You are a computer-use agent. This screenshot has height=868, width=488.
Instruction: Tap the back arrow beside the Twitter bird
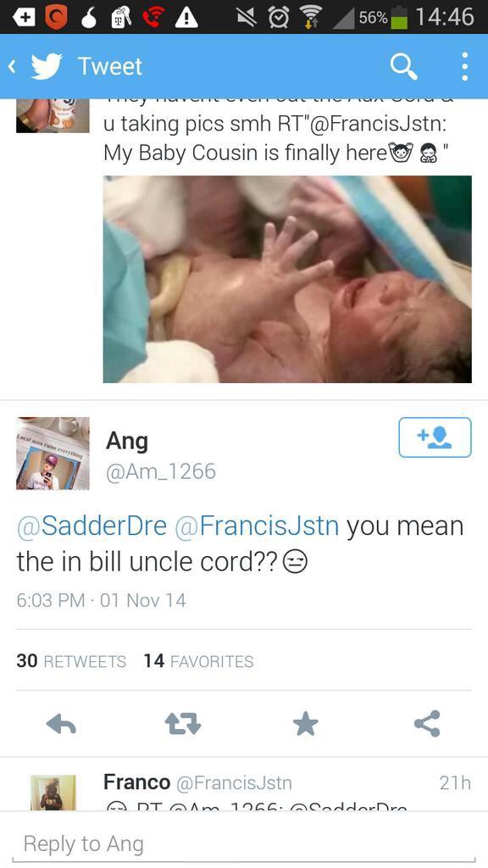tap(12, 66)
